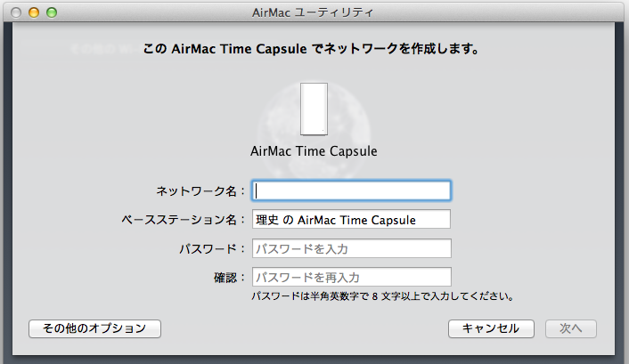629x364 pixels.
Task: Click the AirMac ユーティリティ title bar text
Action: (x=314, y=12)
